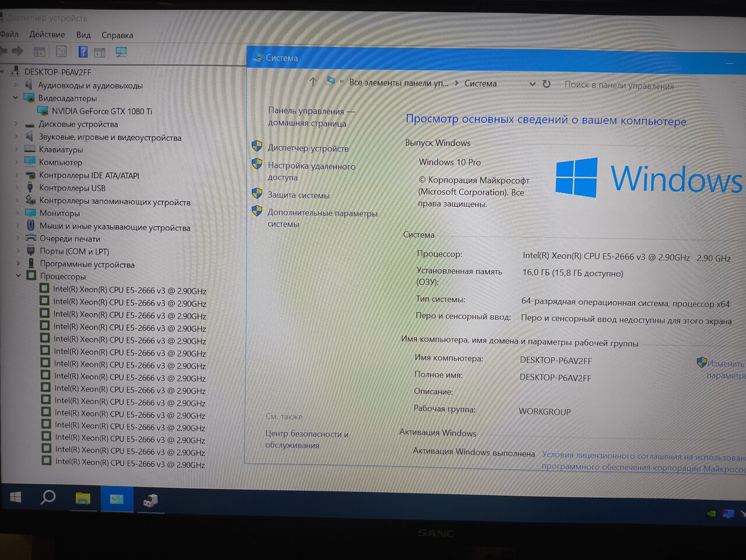Open taskbar search magnifier icon
Screen dimensions: 746x560
[x=48, y=497]
